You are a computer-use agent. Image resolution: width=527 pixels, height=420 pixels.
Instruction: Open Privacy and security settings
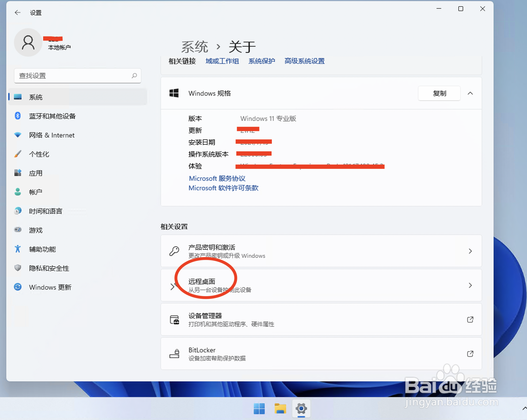point(49,268)
